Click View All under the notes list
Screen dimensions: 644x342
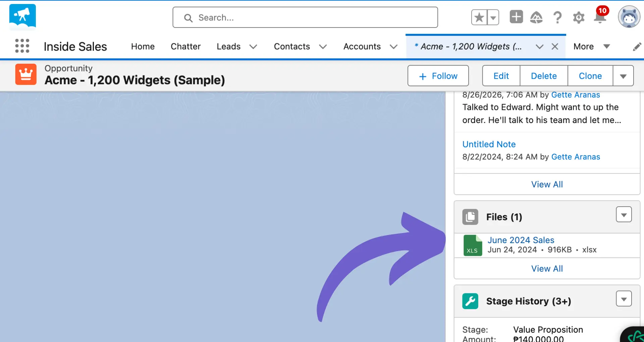click(x=547, y=184)
